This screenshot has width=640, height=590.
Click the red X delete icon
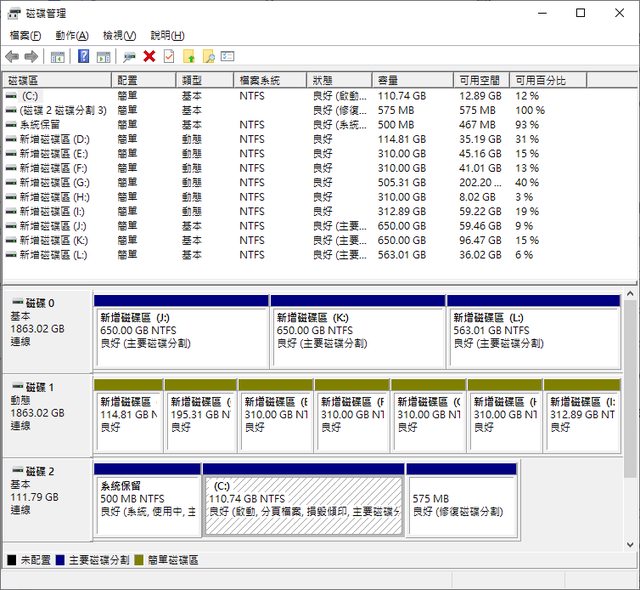click(x=149, y=57)
